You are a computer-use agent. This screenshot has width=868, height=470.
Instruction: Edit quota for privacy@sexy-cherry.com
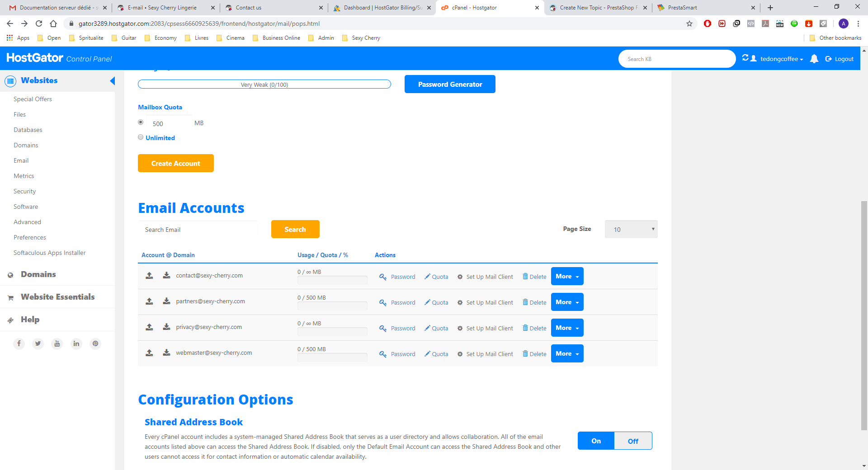pos(436,328)
